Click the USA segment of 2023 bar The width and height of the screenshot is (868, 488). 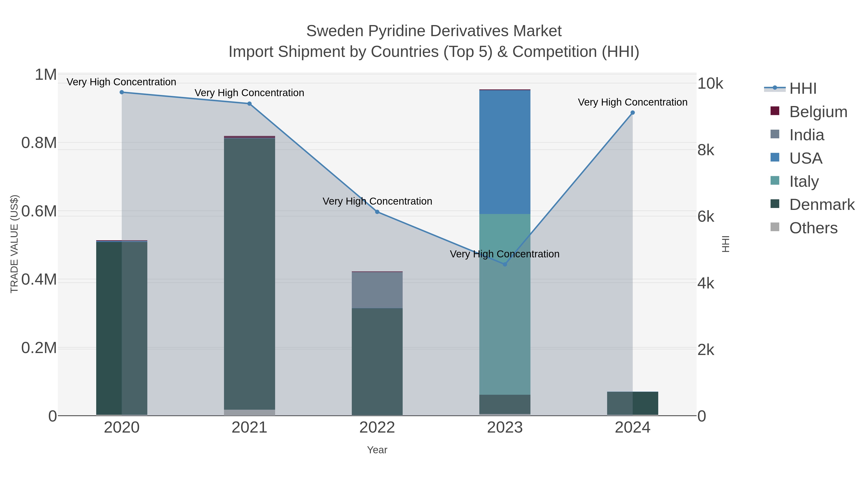(505, 152)
